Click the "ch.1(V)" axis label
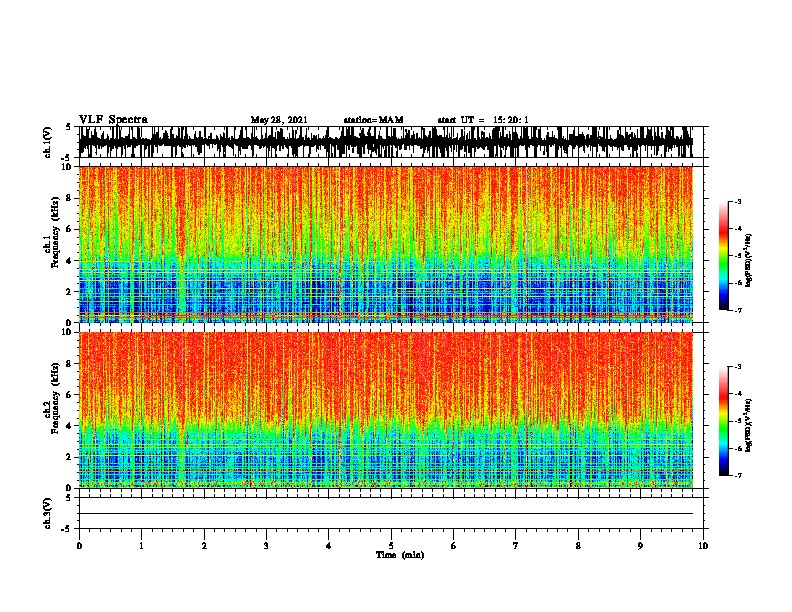 point(47,142)
